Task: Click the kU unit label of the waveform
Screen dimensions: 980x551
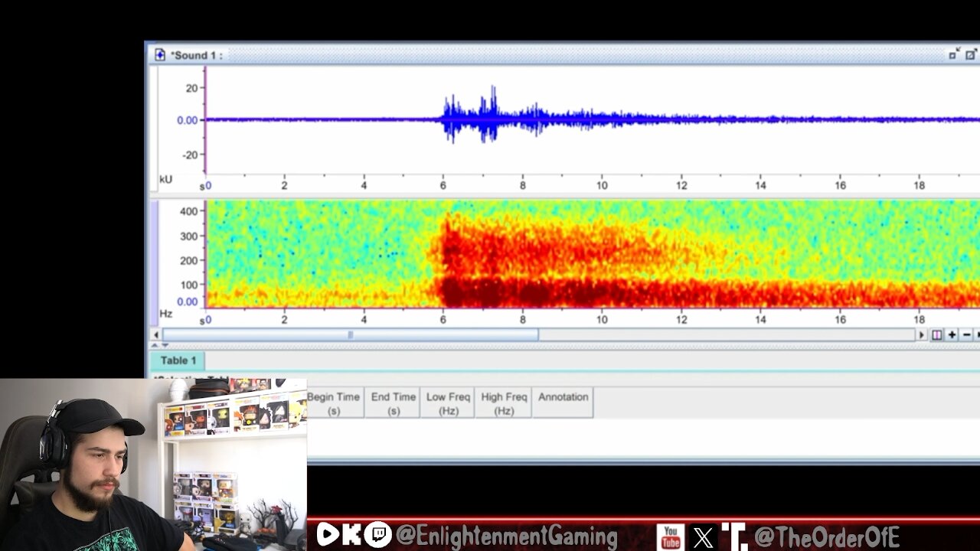Action: pyautogui.click(x=165, y=179)
